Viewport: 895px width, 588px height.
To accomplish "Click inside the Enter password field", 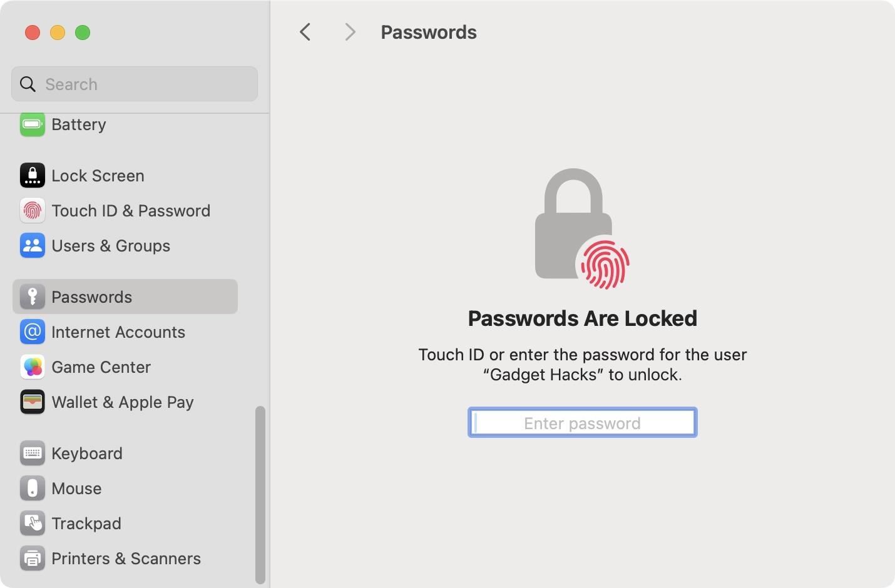I will point(581,422).
